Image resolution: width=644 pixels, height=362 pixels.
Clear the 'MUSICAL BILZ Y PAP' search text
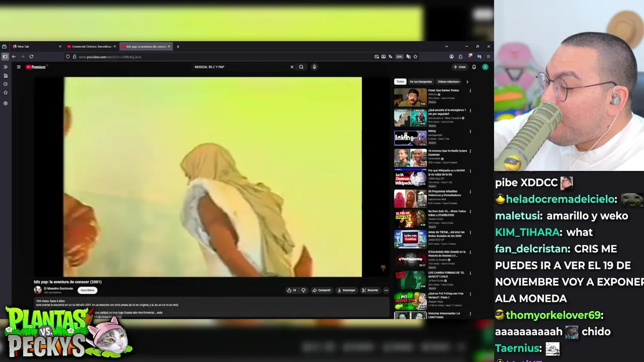292,67
